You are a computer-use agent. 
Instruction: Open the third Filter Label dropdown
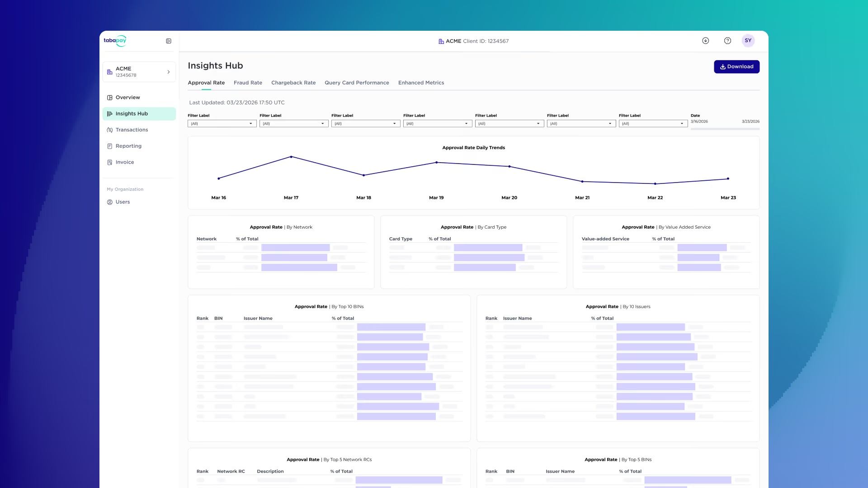[366, 123]
